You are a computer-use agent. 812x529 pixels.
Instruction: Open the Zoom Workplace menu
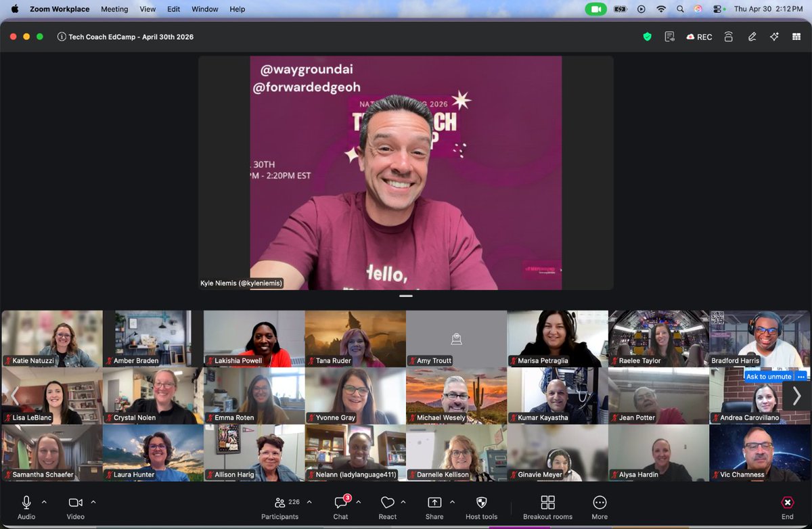click(60, 9)
